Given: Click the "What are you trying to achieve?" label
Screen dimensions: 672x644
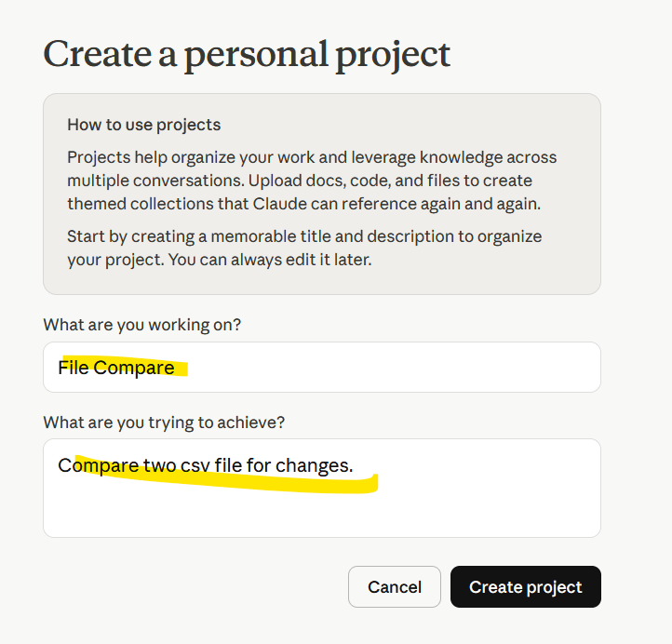Looking at the screenshot, I should click(164, 422).
